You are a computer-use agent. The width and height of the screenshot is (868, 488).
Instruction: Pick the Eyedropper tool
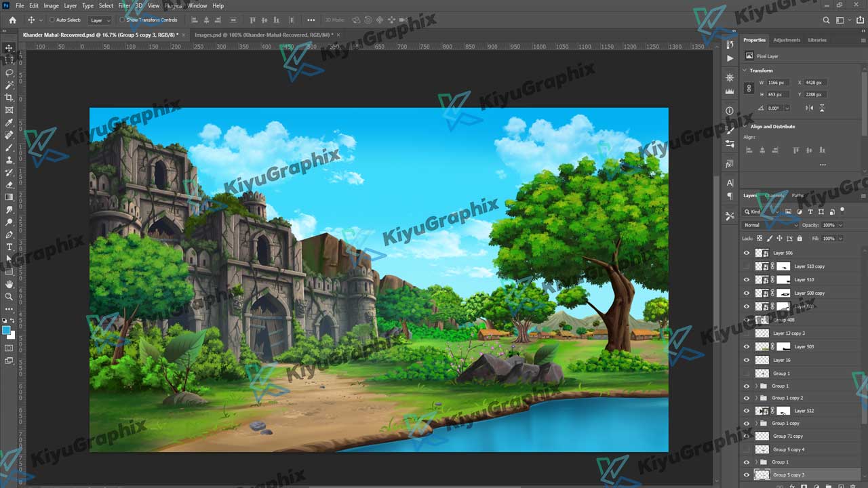tap(9, 123)
